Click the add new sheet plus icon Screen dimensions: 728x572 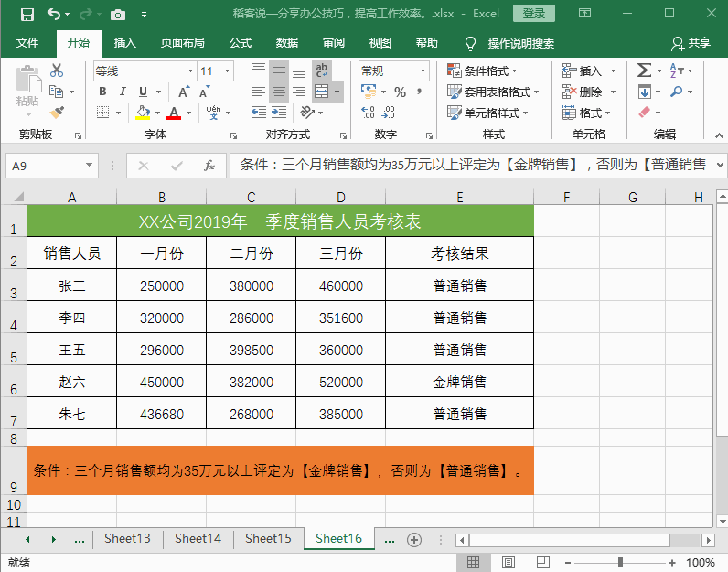[413, 539]
